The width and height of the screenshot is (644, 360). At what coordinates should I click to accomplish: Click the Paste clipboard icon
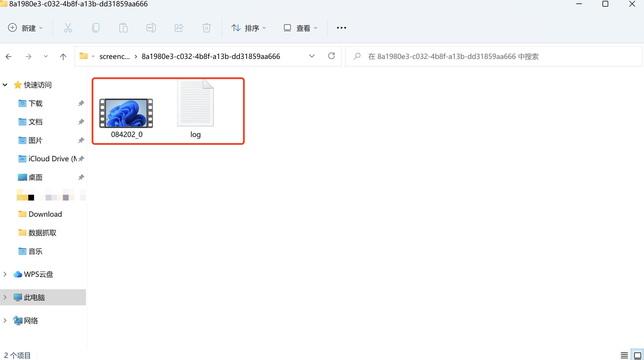tap(123, 28)
